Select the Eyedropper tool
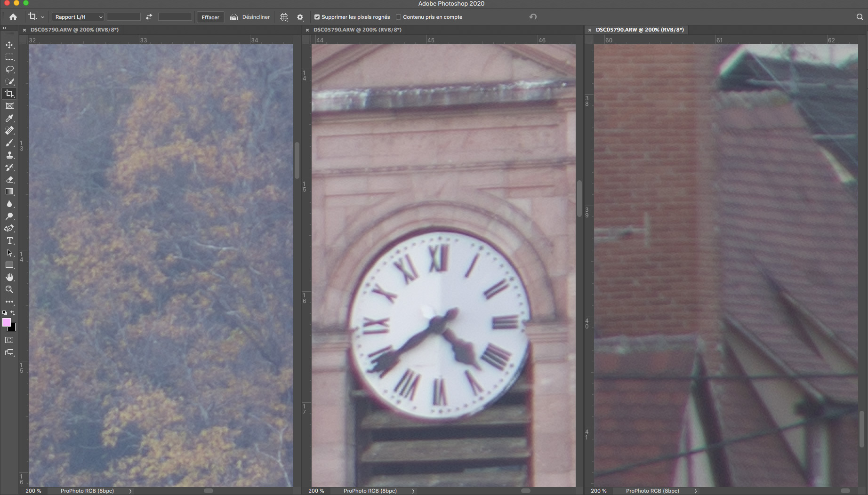The image size is (868, 495). pyautogui.click(x=9, y=118)
